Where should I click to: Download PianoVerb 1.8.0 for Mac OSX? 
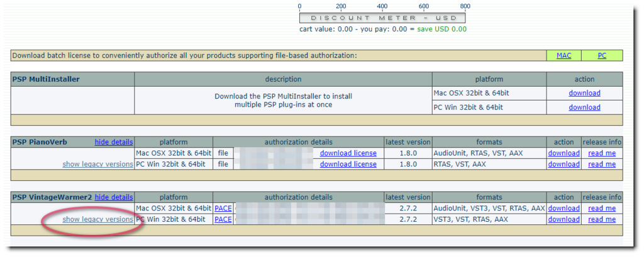pyautogui.click(x=564, y=153)
